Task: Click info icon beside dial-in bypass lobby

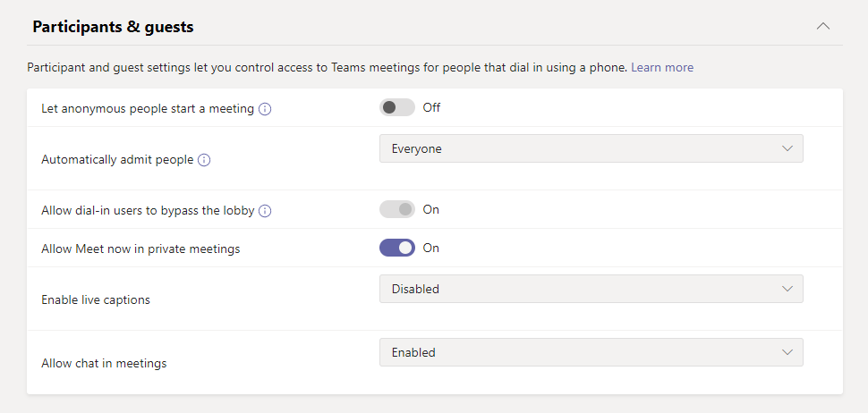Action: (x=265, y=211)
